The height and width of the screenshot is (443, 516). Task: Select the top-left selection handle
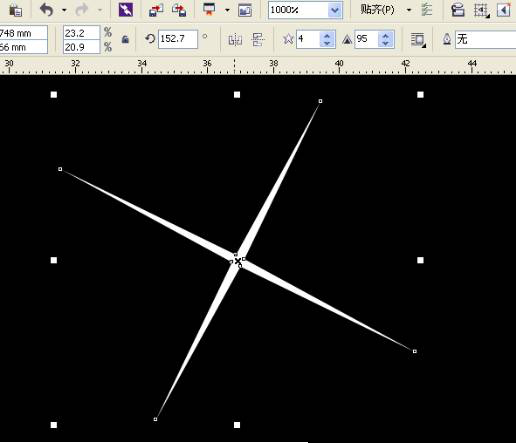[x=54, y=95]
